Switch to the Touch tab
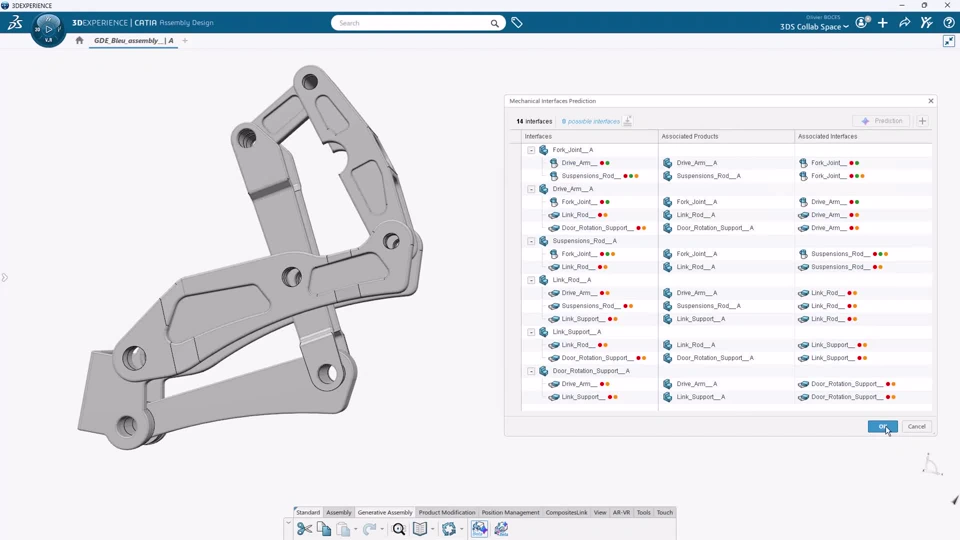Screen dimensions: 960x540 (x=664, y=512)
